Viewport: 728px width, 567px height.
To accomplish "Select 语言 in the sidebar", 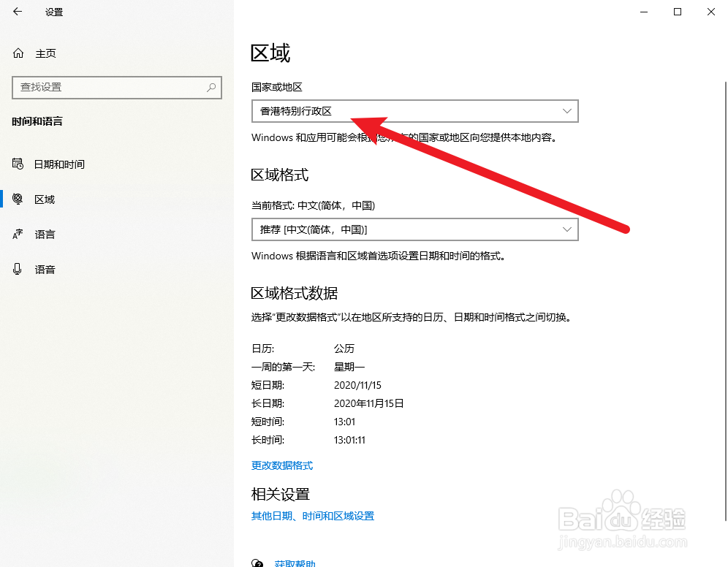I will click(x=45, y=234).
